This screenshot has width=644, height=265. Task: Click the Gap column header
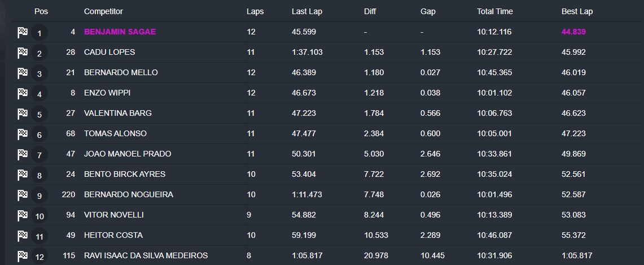tap(428, 11)
